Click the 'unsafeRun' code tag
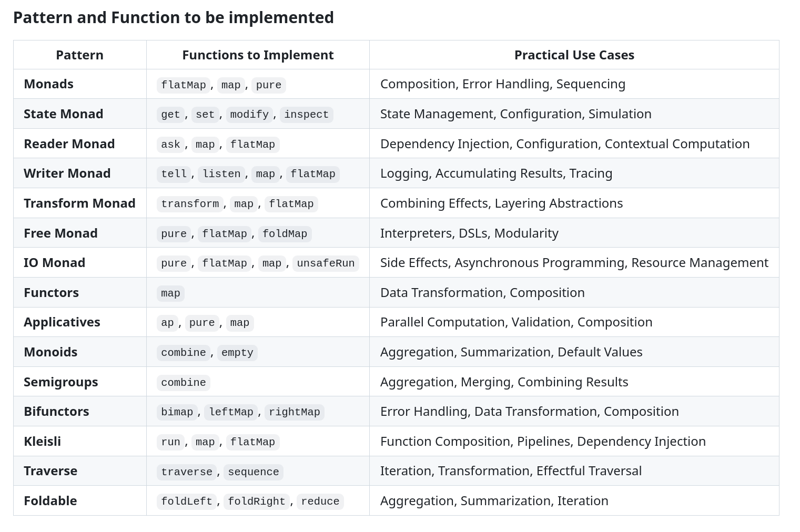This screenshot has width=800, height=532. pos(326,263)
